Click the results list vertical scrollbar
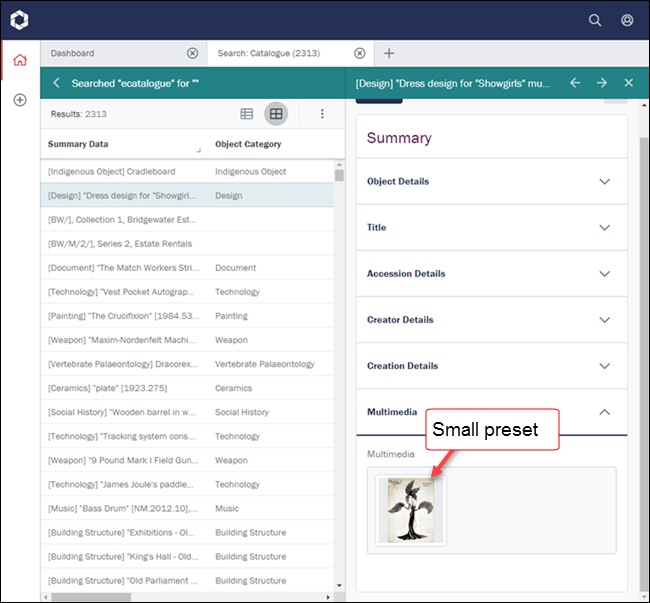The image size is (650, 603). (339, 380)
